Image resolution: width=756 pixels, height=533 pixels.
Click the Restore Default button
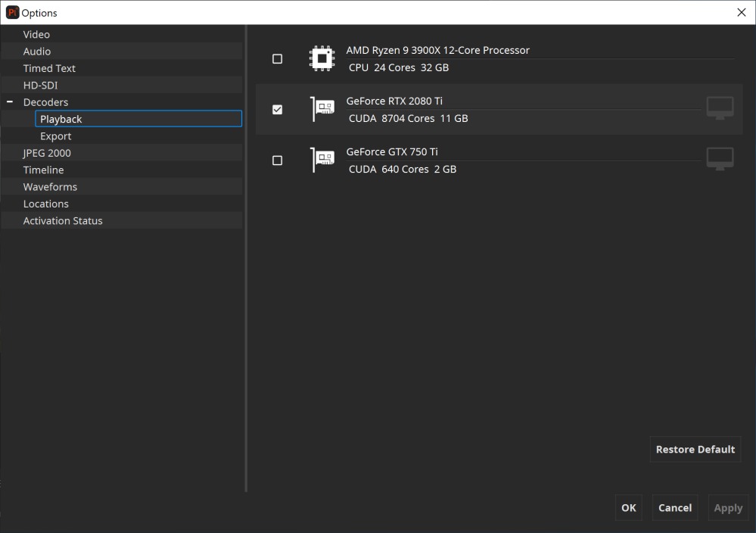(x=695, y=450)
